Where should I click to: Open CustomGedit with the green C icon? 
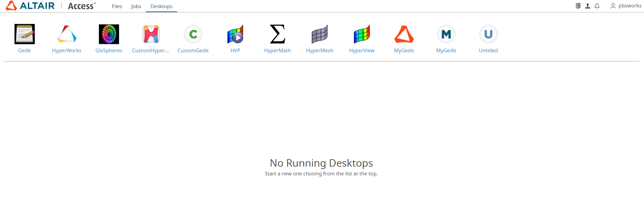pos(193,34)
